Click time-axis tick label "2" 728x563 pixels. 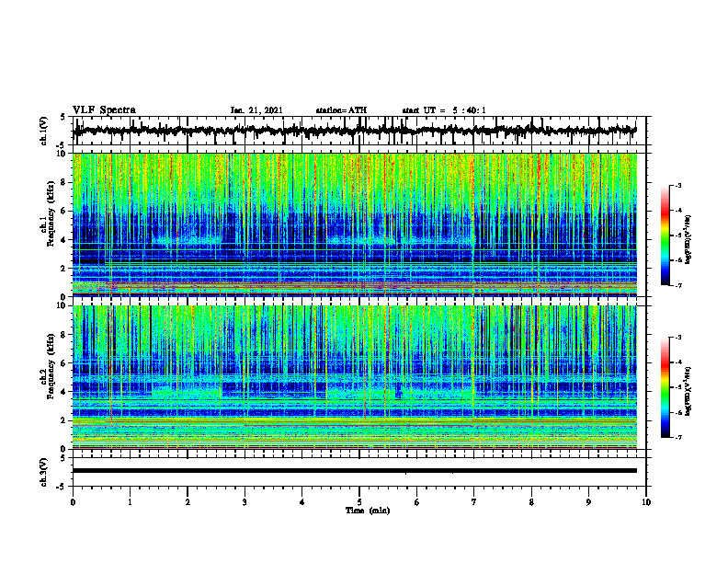point(188,502)
